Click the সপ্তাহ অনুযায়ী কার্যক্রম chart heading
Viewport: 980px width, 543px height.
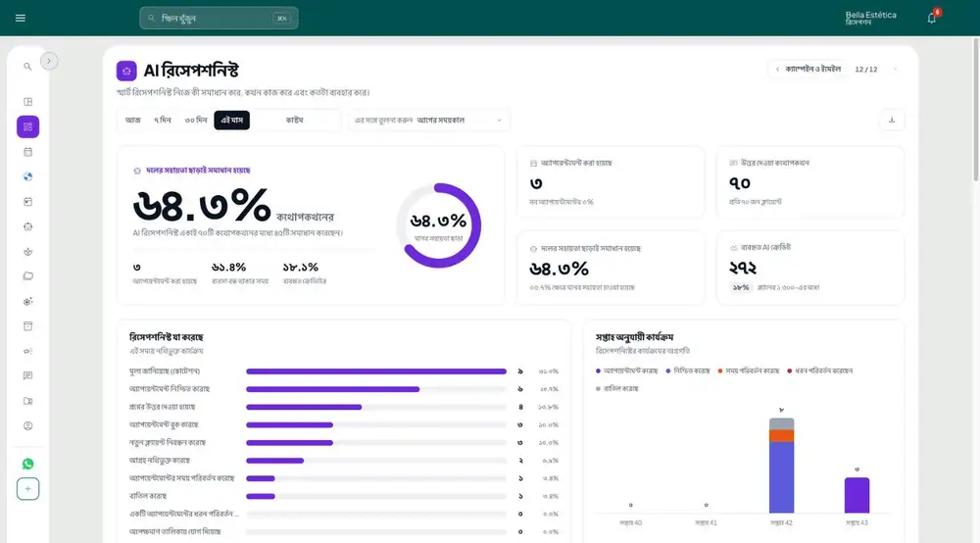click(634, 337)
